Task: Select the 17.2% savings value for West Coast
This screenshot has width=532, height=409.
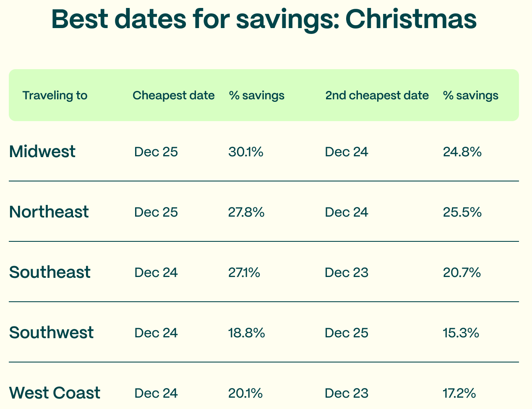Action: click(459, 393)
